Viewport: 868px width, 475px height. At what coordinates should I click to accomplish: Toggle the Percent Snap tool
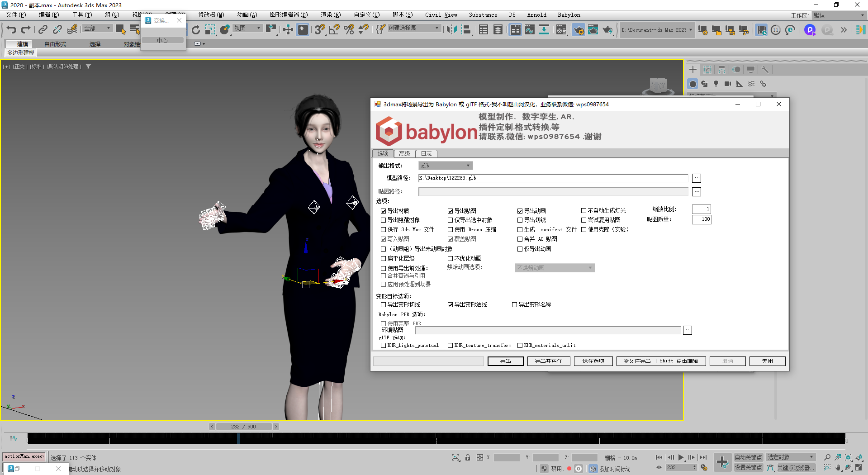(349, 30)
